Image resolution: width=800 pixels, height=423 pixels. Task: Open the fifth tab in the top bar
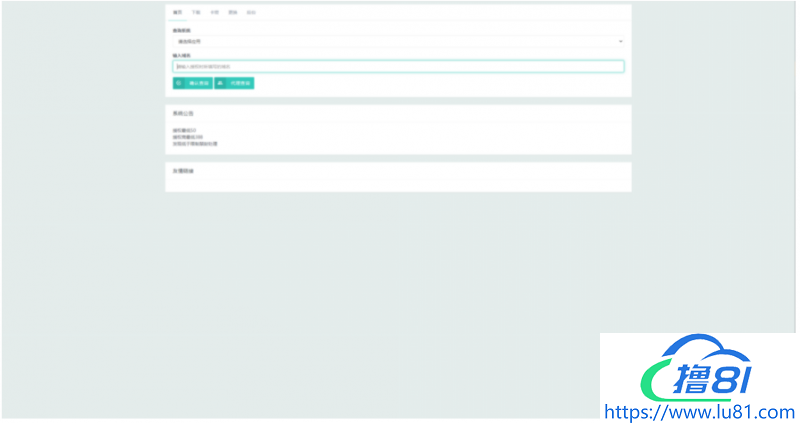(x=251, y=14)
